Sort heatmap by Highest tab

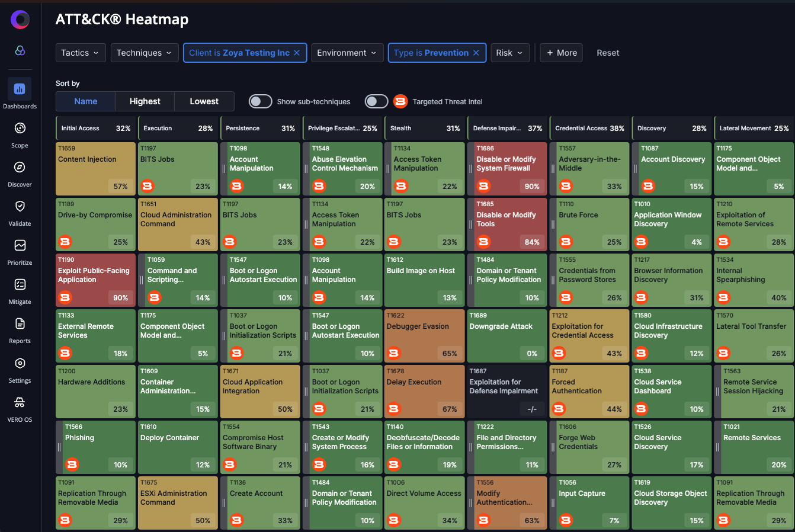tap(145, 101)
